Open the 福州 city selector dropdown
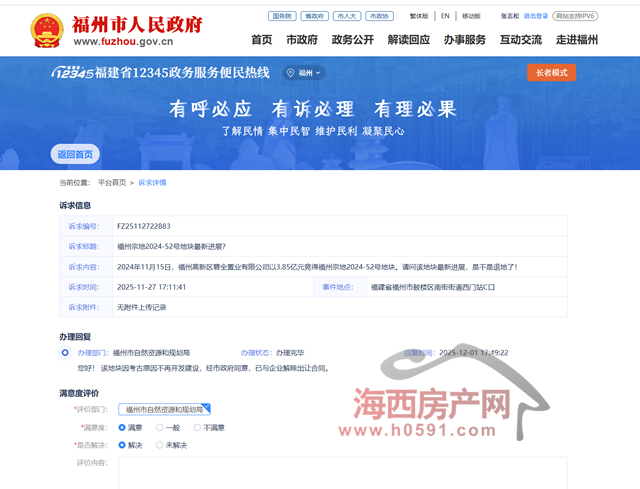The height and width of the screenshot is (489, 640). pyautogui.click(x=305, y=73)
